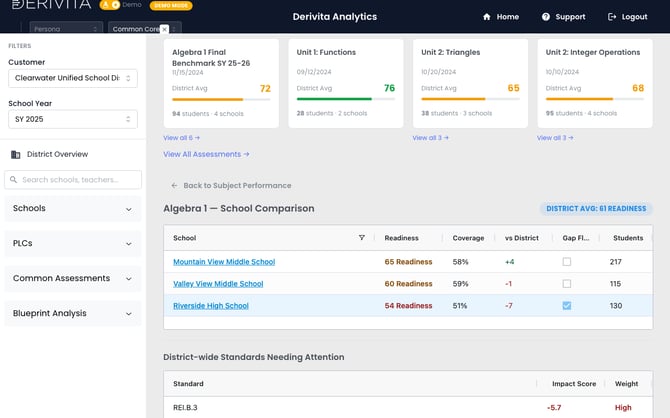The height and width of the screenshot is (418, 670).
Task: Click the search magnifier icon in sidebar
Action: click(14, 180)
